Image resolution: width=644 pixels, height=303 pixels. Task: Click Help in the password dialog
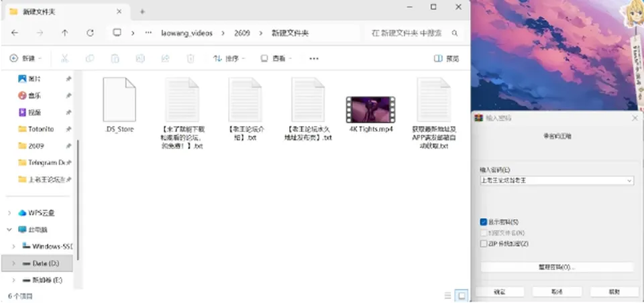(x=614, y=292)
